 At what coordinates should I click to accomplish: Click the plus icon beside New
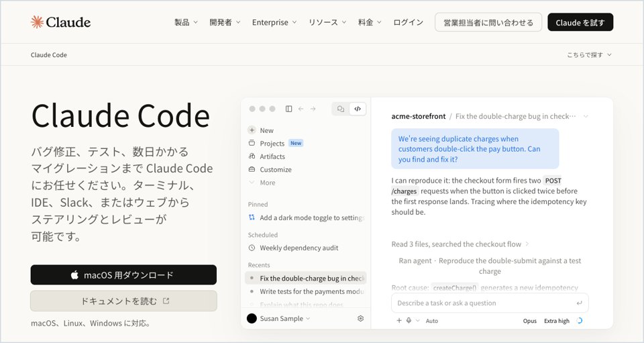point(252,130)
